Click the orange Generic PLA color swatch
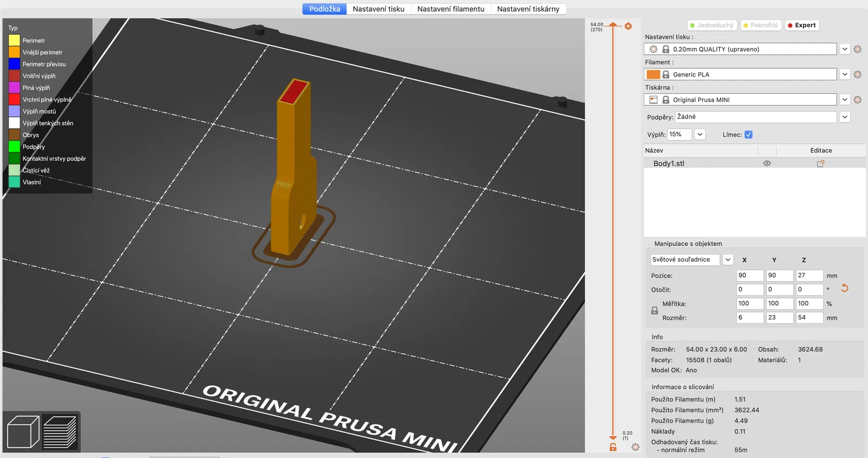868x458 pixels. 653,74
